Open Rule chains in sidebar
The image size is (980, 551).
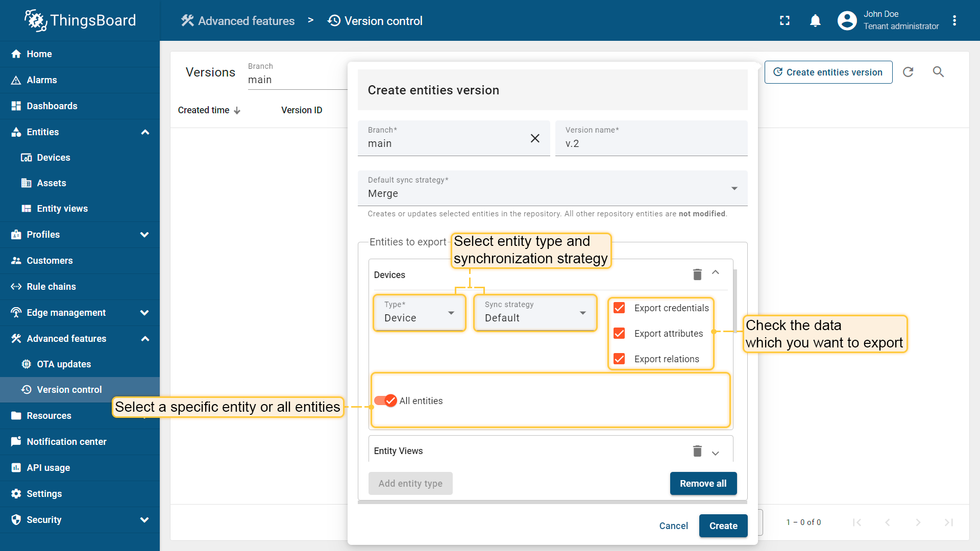coord(51,287)
